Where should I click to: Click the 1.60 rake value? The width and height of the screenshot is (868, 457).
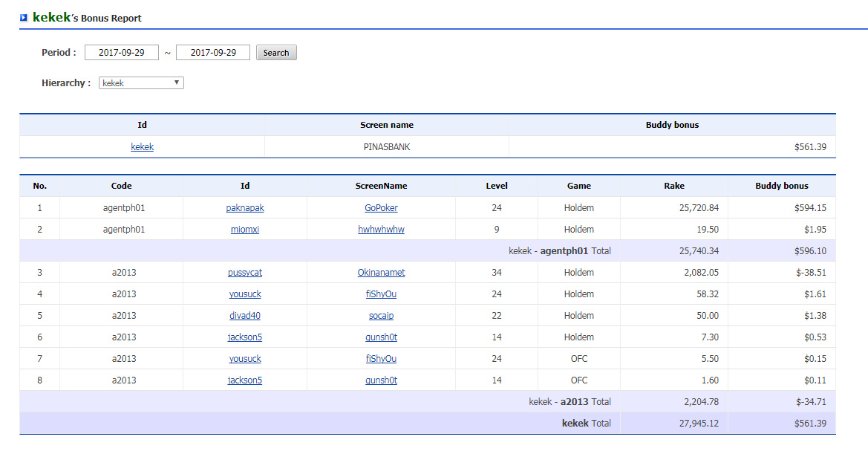coord(711,380)
